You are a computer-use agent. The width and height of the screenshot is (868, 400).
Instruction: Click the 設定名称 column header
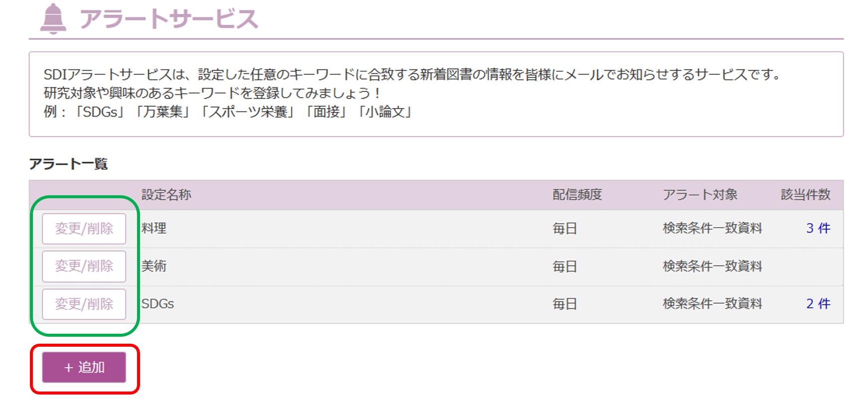(166, 195)
